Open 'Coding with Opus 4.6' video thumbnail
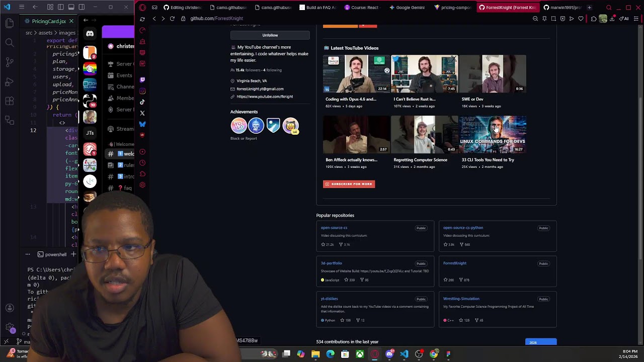The width and height of the screenshot is (644, 362). pyautogui.click(x=356, y=73)
